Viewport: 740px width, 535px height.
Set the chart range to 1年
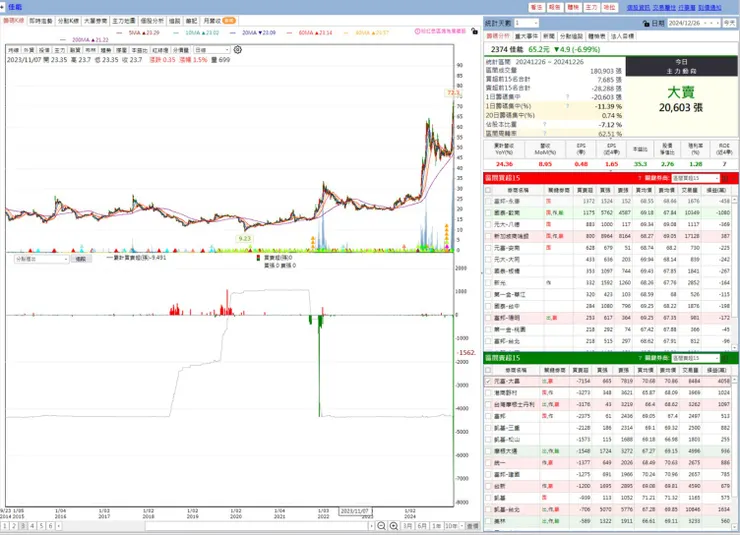pyautogui.click(x=437, y=526)
